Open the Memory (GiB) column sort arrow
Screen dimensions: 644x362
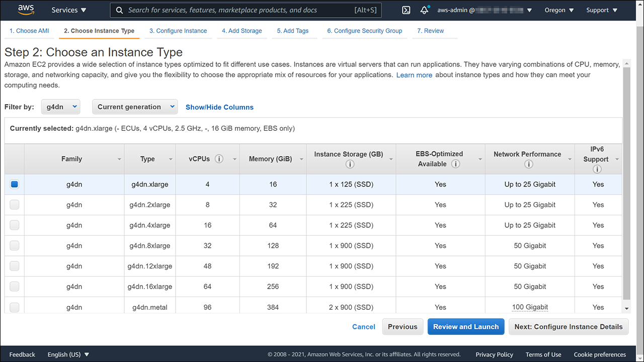pyautogui.click(x=302, y=159)
